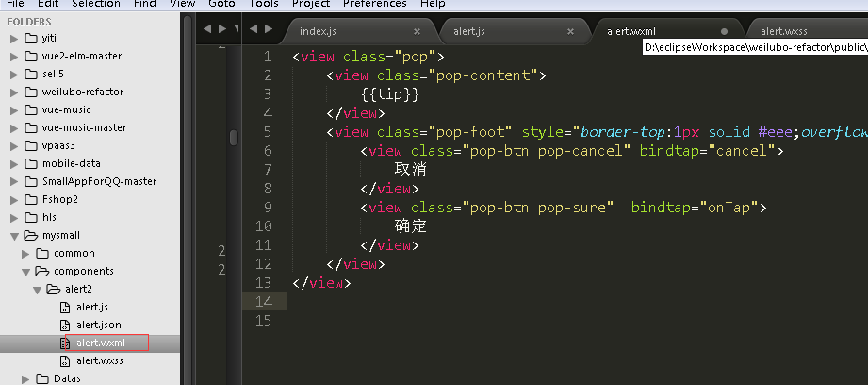Open the Selection menu
Image resolution: width=868 pixels, height=385 pixels.
(95, 4)
